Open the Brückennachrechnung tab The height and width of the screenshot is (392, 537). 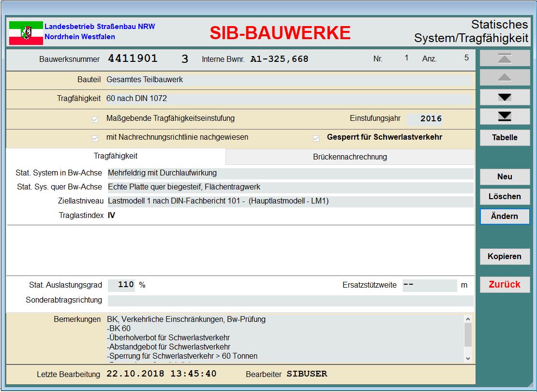[x=350, y=157]
